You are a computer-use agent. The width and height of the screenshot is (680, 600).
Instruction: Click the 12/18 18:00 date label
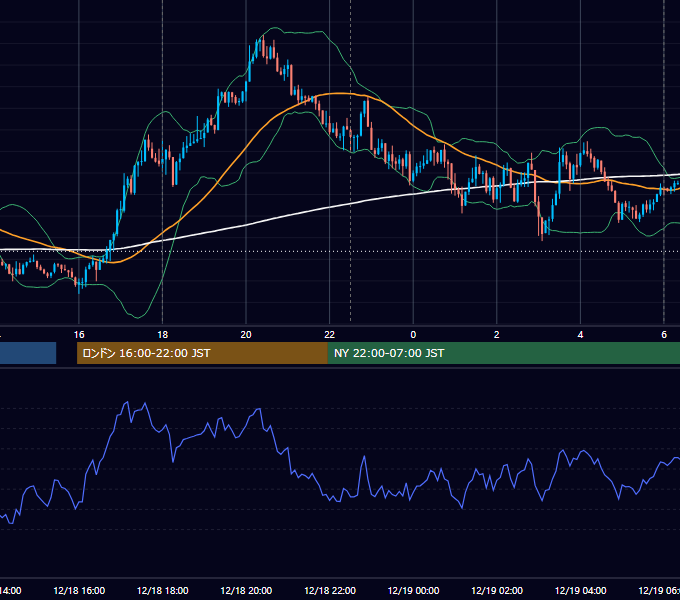click(163, 590)
